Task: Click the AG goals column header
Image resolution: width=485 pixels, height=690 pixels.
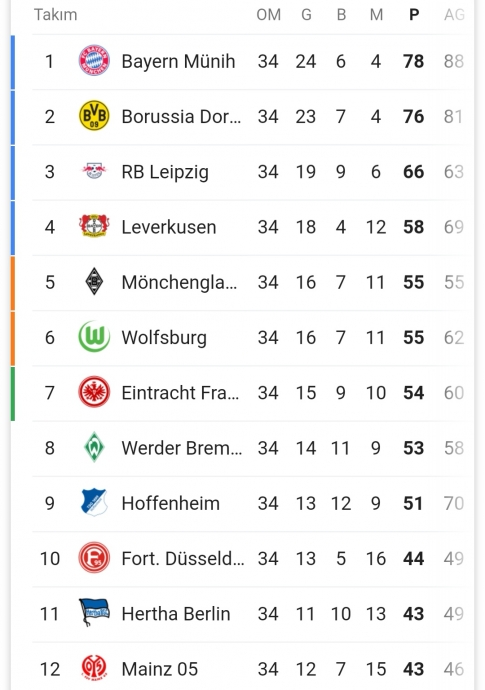Action: click(x=454, y=15)
